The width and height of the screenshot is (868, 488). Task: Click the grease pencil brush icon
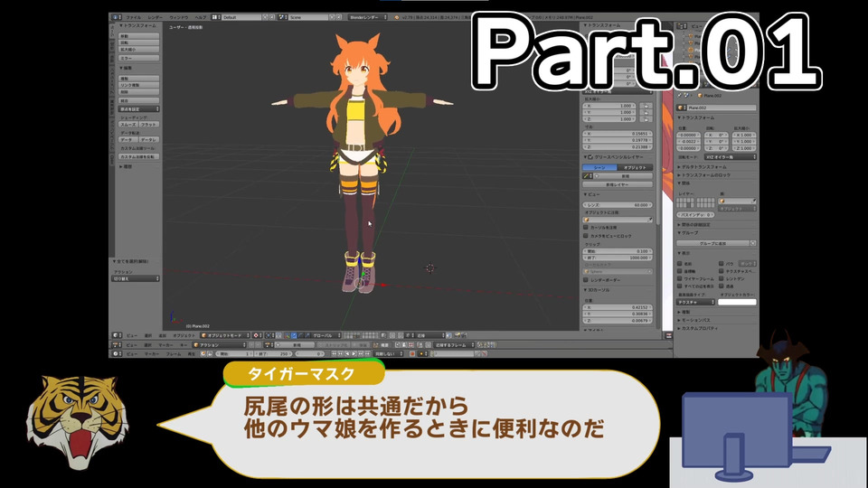587,176
